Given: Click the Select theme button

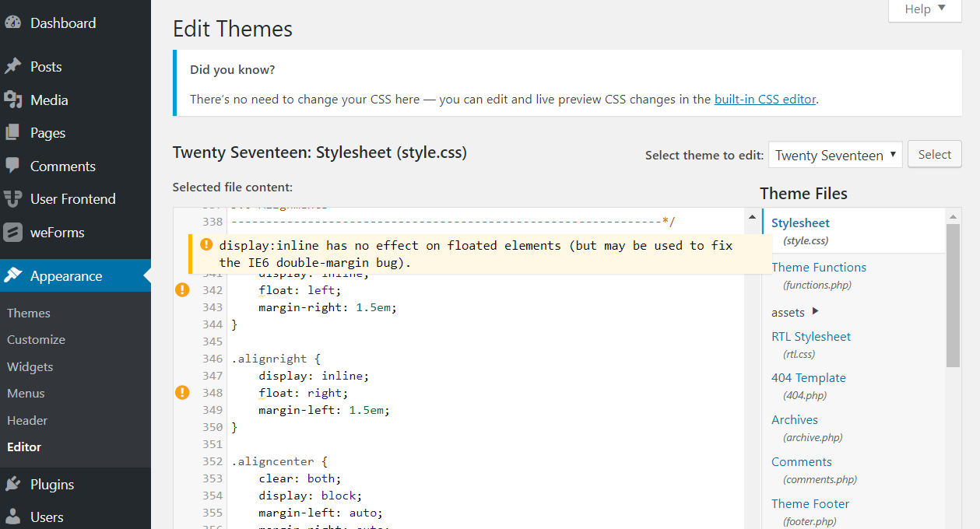Looking at the screenshot, I should click(935, 155).
